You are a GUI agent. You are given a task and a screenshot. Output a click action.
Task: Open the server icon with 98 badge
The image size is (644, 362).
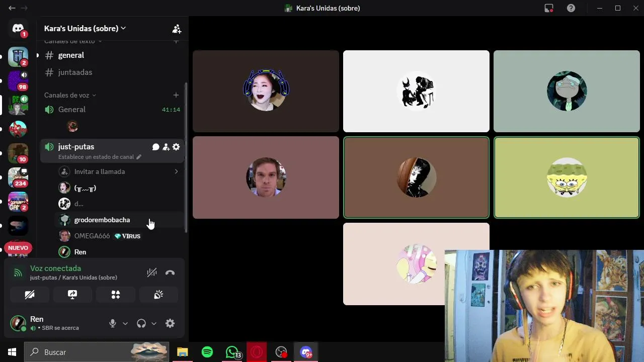tap(18, 80)
